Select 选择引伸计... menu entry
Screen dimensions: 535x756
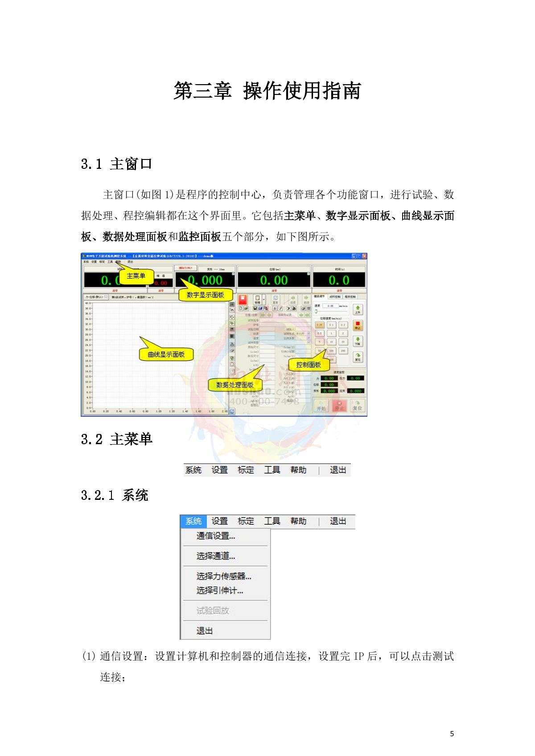click(x=220, y=591)
